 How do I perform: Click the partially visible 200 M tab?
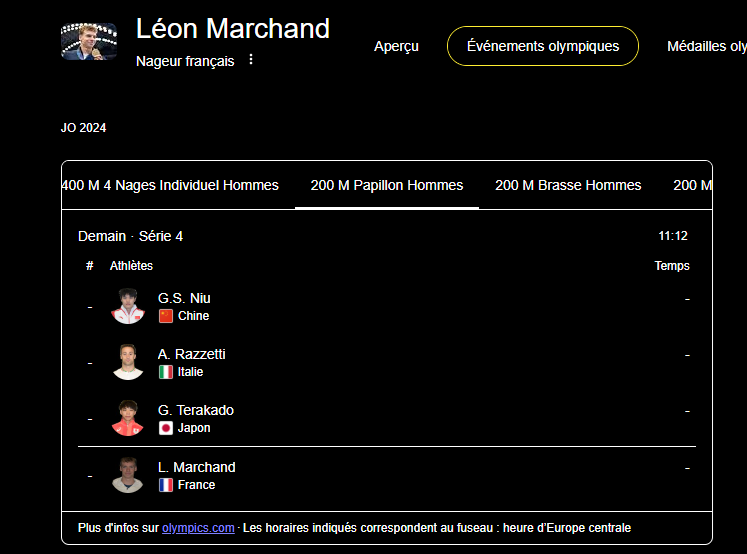[692, 185]
